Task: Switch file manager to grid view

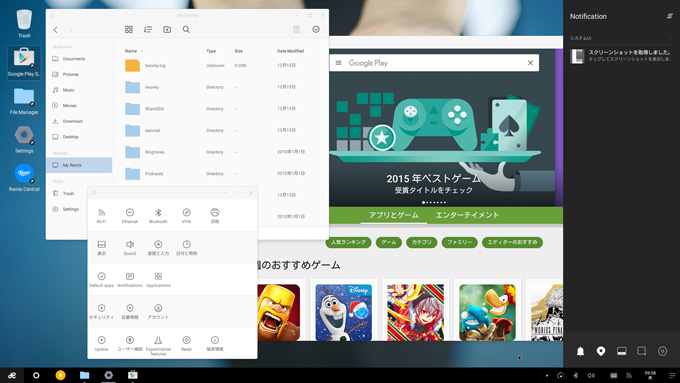Action: pyautogui.click(x=129, y=29)
